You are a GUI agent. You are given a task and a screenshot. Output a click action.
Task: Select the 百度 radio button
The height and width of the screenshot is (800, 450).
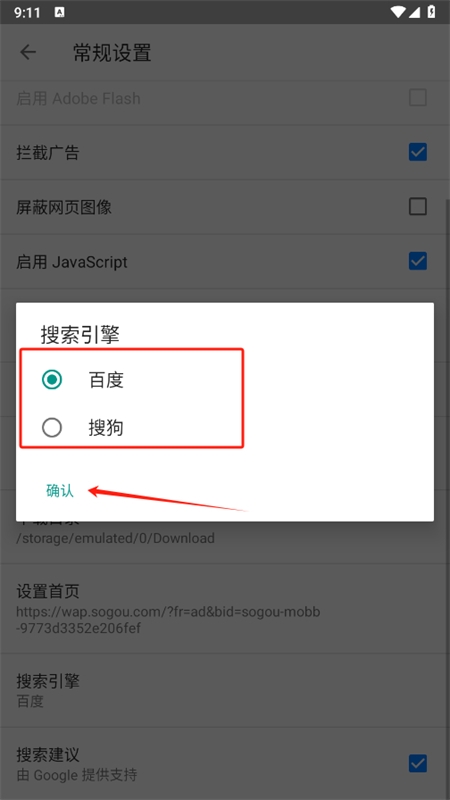coord(52,380)
